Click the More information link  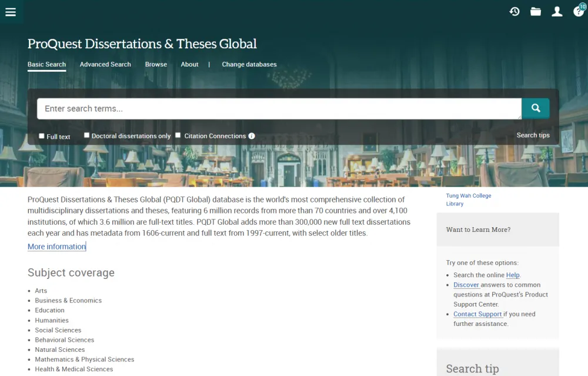coord(56,247)
